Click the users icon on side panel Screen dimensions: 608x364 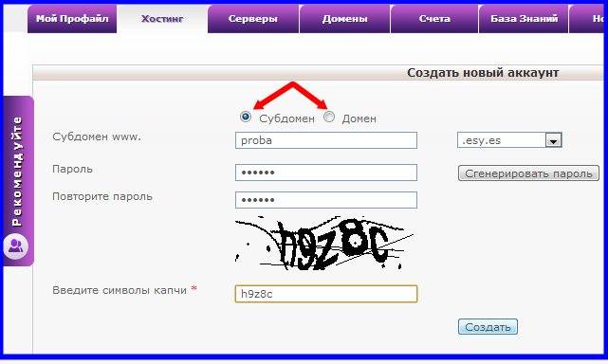point(16,246)
